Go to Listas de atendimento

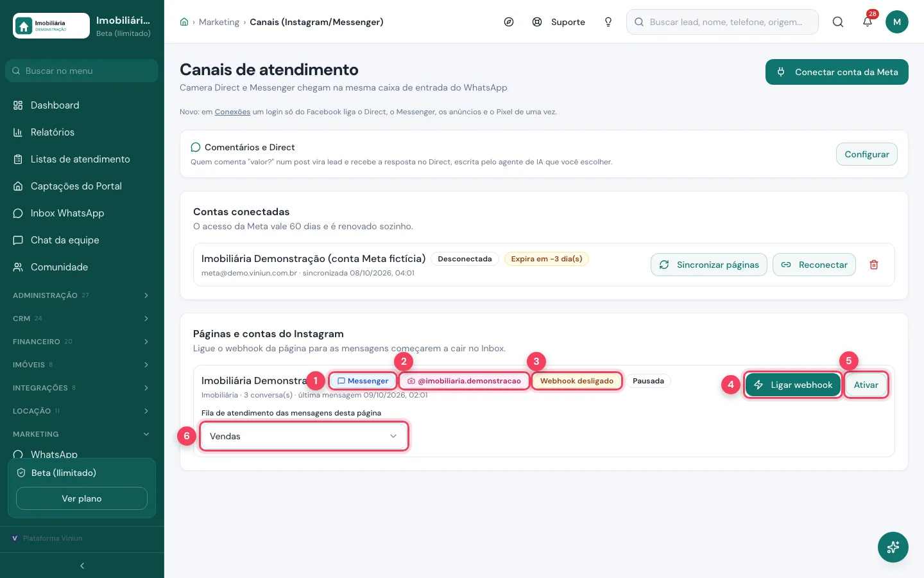[82, 159]
